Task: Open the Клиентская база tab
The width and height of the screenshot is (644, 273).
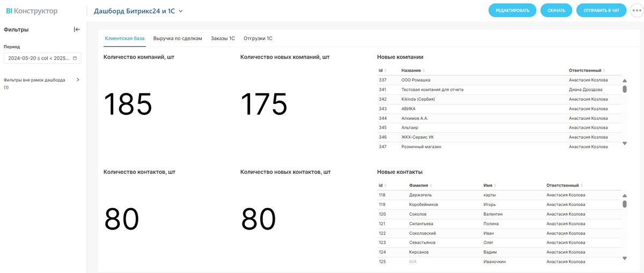Action: tap(125, 39)
